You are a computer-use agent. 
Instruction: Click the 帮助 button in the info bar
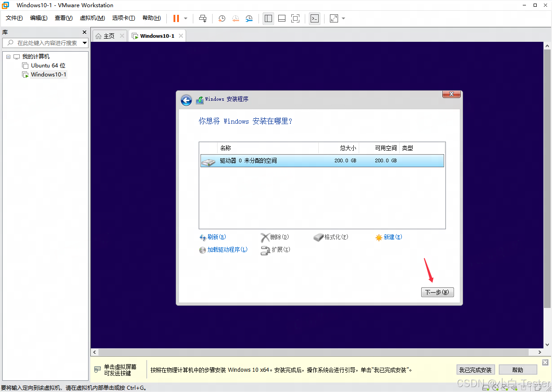(518, 370)
